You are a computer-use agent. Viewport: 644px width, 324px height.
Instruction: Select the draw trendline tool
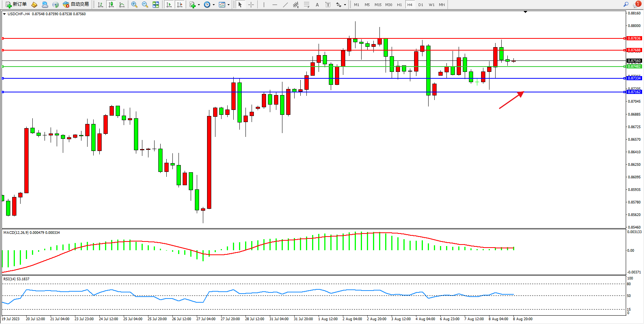point(285,5)
